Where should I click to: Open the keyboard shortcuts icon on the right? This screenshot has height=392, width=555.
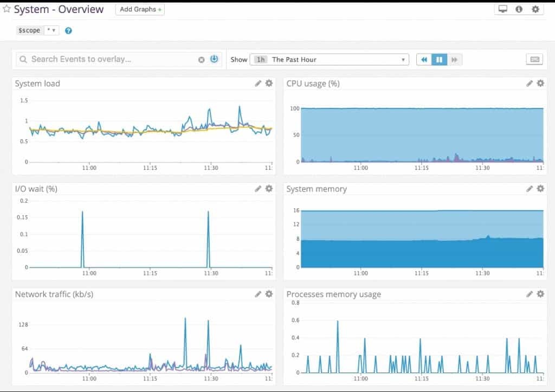click(534, 60)
